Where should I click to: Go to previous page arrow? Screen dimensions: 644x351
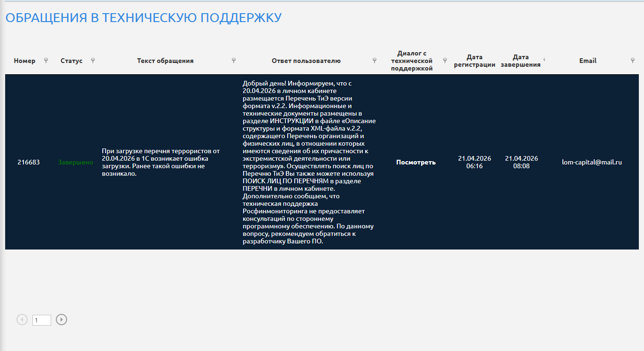click(22, 320)
